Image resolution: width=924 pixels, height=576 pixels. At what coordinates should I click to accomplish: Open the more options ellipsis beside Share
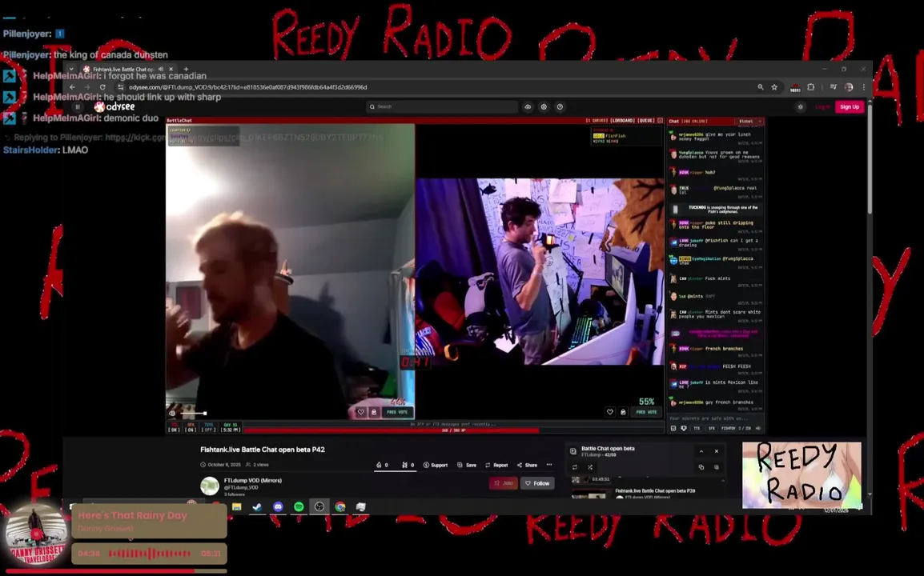[x=549, y=465]
